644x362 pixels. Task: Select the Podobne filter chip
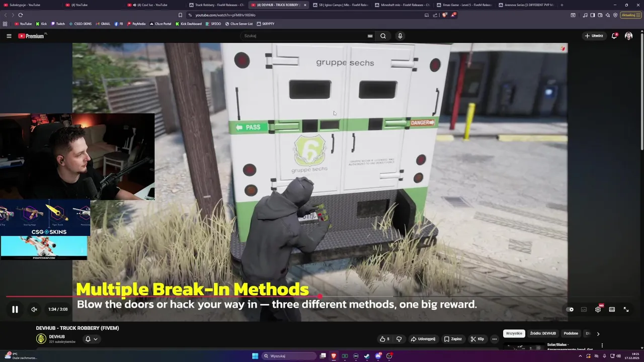tap(571, 333)
